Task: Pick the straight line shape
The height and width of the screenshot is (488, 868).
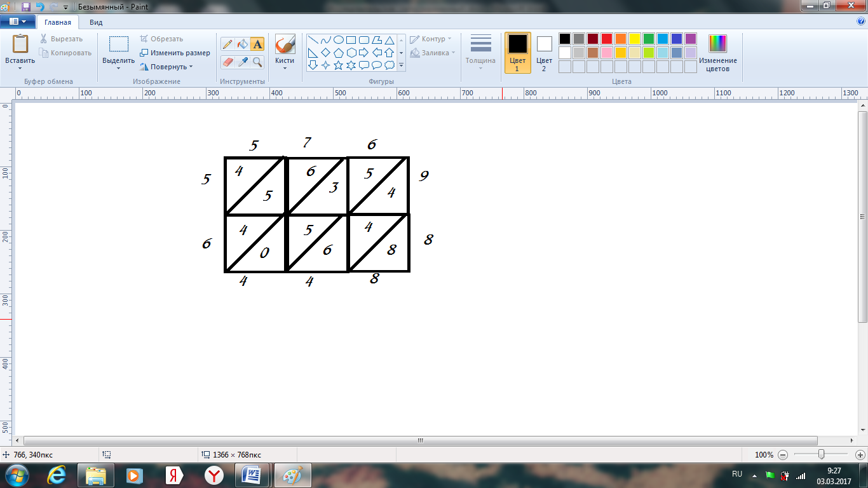Action: [313, 39]
